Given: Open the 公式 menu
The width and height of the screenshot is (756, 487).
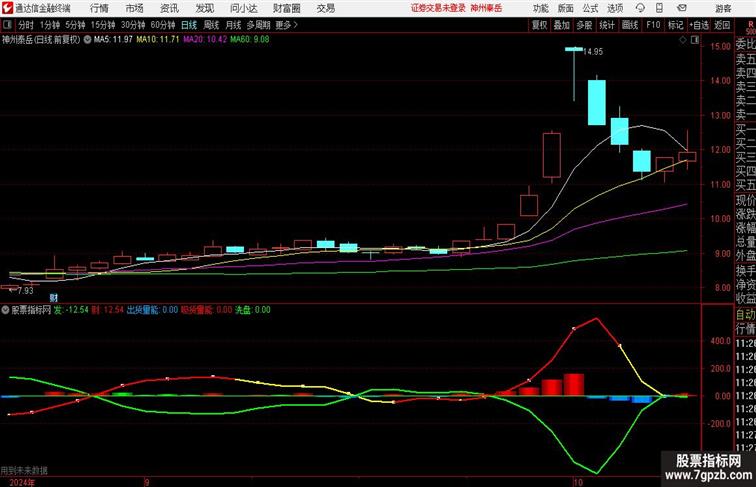Looking at the screenshot, I should point(590,8).
